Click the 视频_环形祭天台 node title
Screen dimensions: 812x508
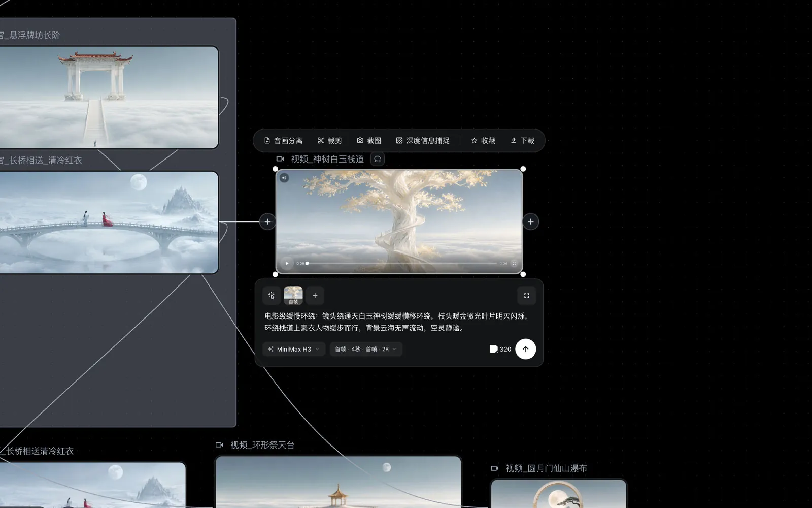[x=262, y=445]
